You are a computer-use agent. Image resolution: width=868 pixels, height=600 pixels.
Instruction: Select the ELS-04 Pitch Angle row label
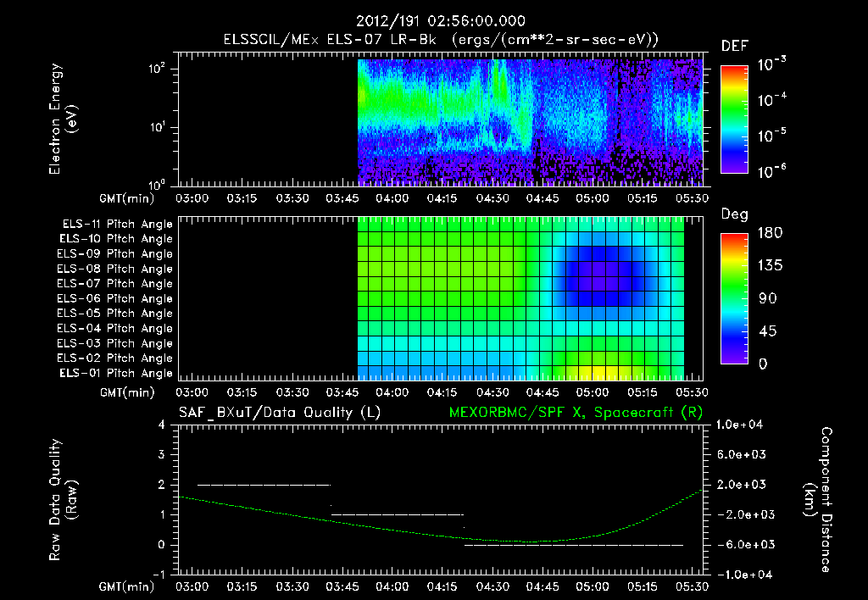coord(114,328)
